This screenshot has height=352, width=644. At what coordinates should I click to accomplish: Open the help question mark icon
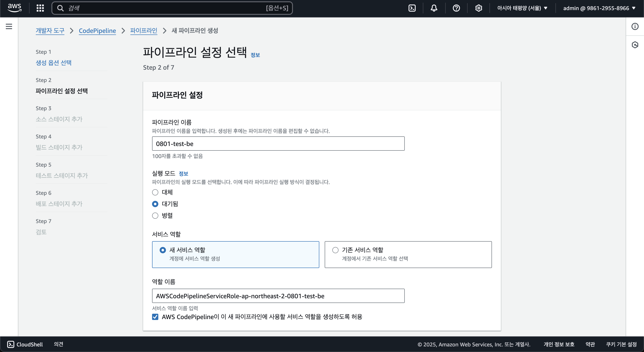tap(456, 8)
